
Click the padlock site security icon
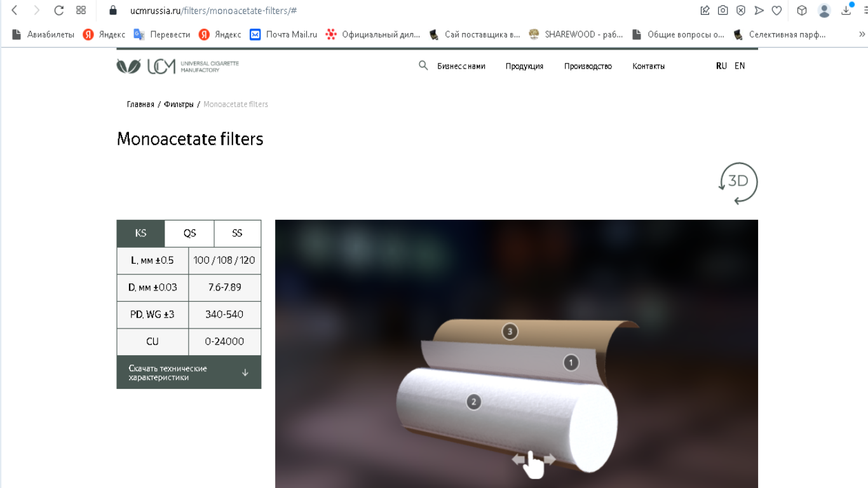(114, 10)
